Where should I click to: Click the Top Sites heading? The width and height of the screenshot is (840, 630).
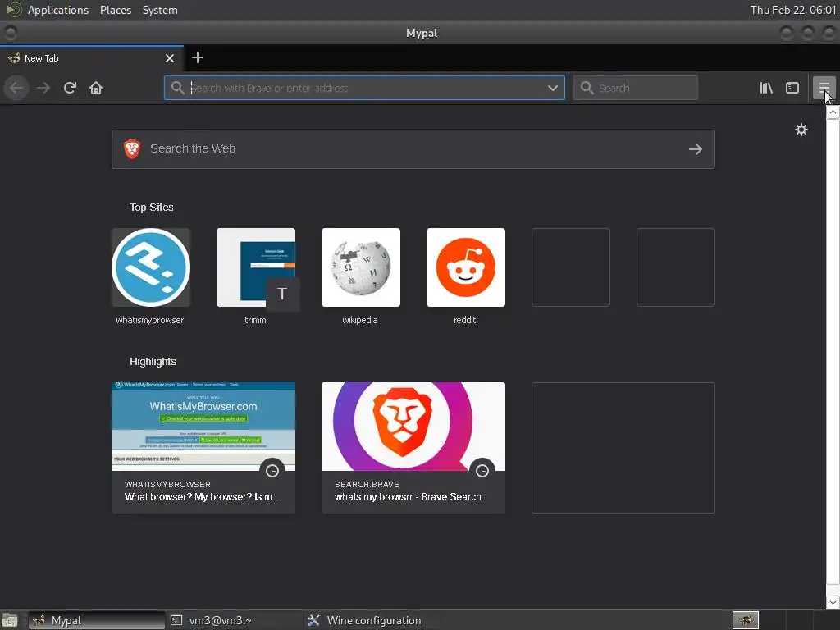click(152, 208)
